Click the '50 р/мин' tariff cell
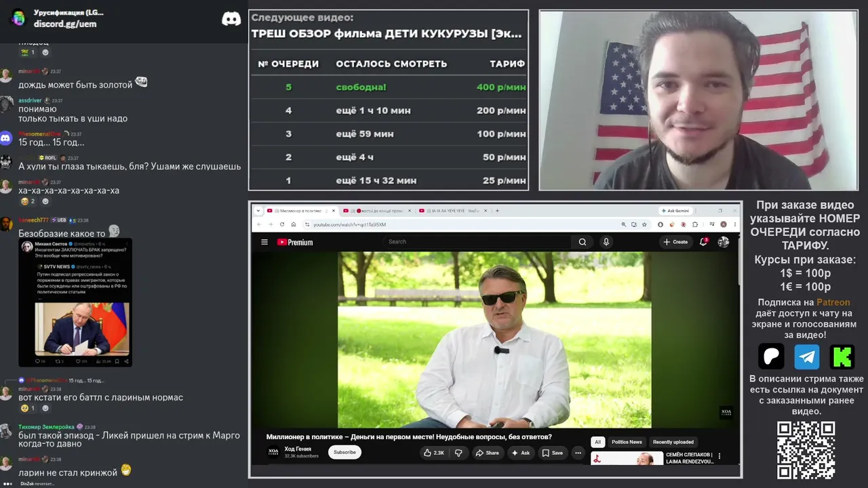Viewport: 868px width, 488px height. 504,157
